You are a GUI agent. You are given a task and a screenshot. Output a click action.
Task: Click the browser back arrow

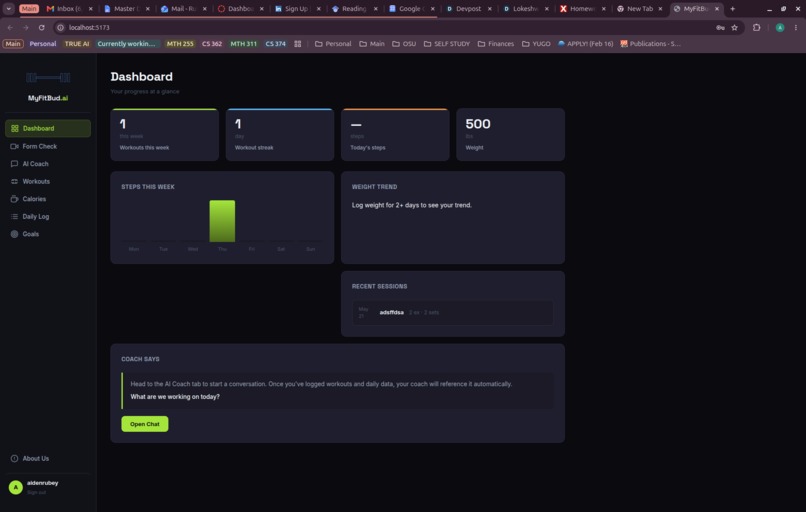tap(10, 28)
